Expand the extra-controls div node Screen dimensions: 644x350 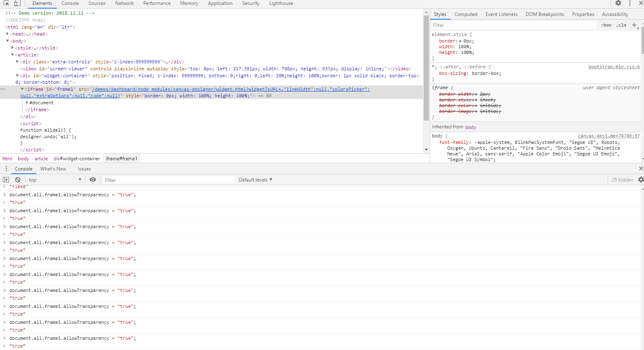17,62
